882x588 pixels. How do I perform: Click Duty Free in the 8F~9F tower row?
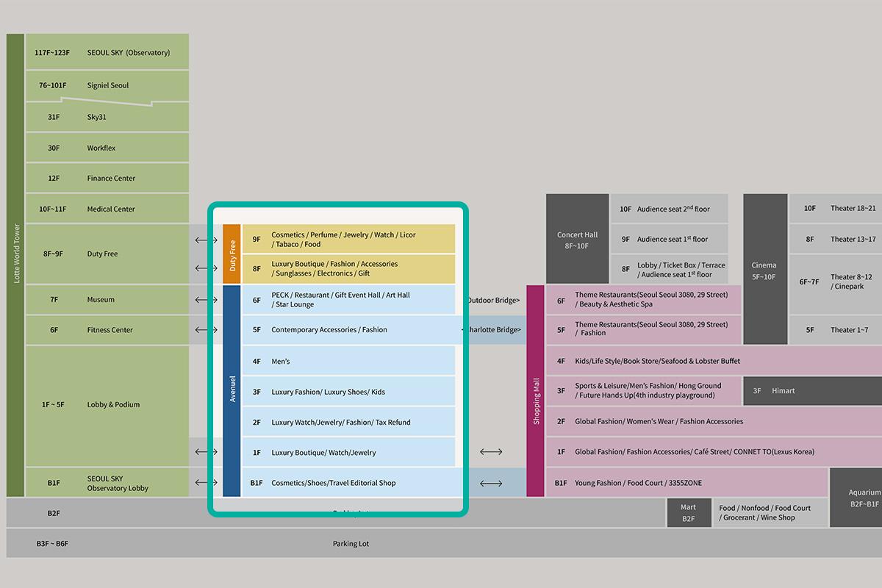click(102, 254)
